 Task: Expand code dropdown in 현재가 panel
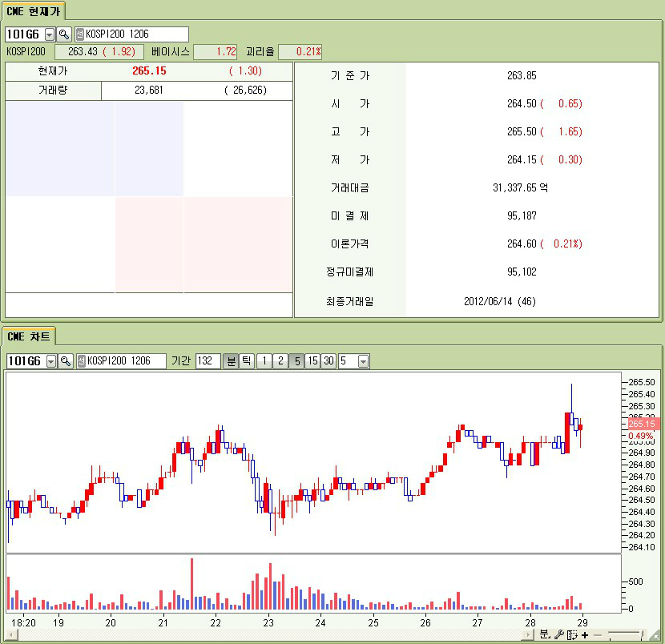point(50,34)
